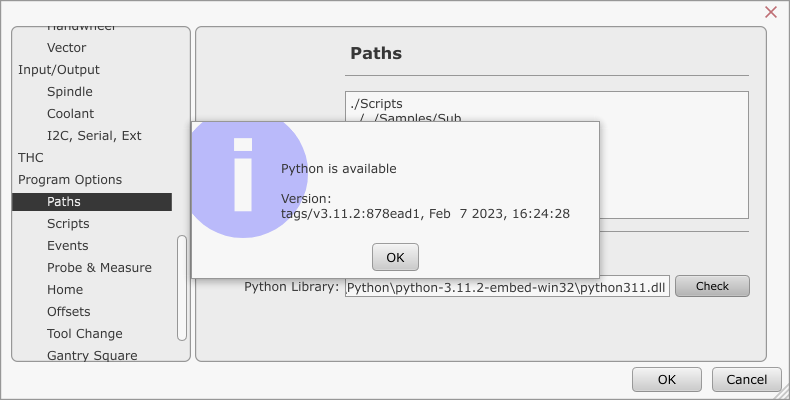Confirm settings with the bottom OK button

(x=666, y=380)
